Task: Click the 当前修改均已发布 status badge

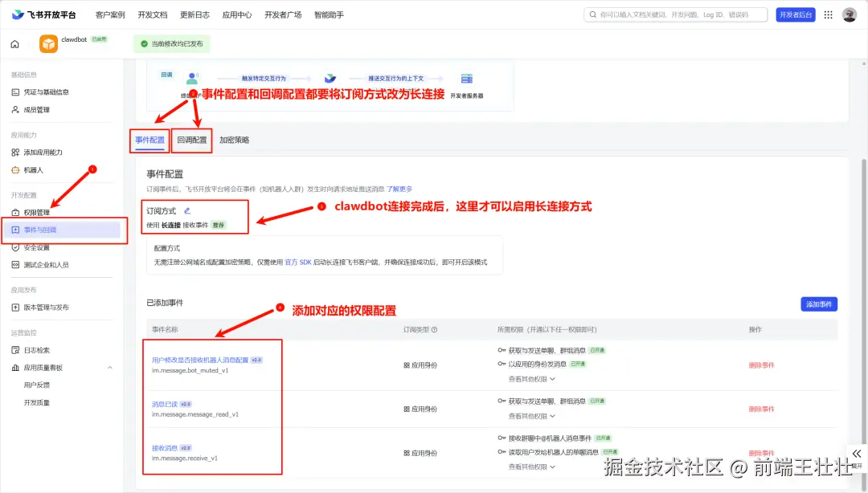Action: [172, 43]
